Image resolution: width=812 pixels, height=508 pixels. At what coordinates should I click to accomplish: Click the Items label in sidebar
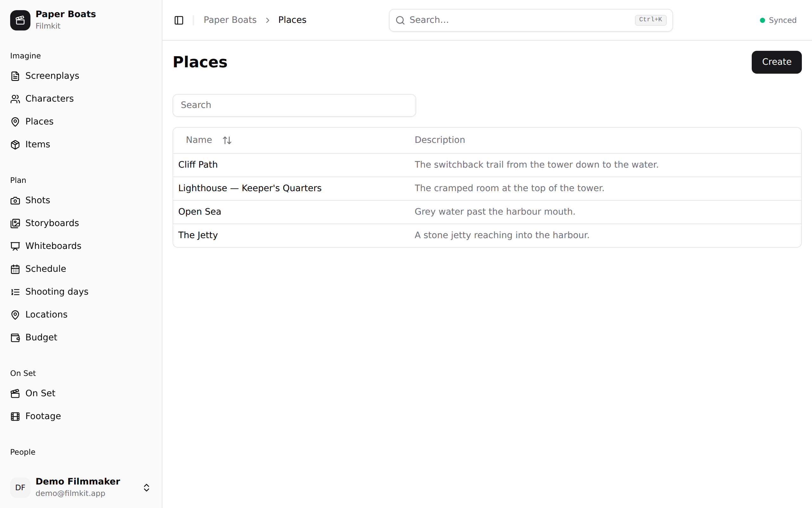coord(37,144)
